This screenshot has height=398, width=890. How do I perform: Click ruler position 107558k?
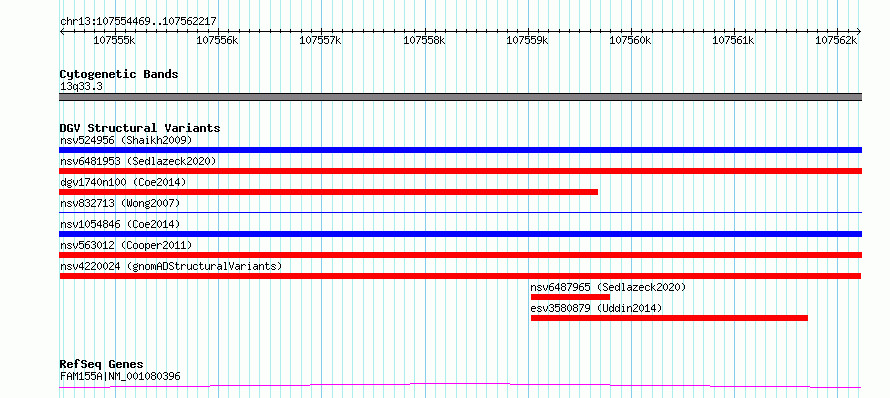pyautogui.click(x=424, y=40)
